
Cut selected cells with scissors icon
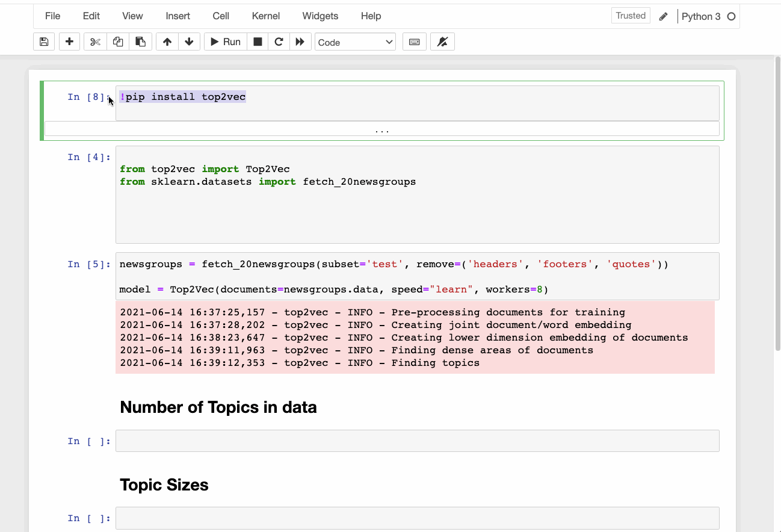click(x=95, y=42)
